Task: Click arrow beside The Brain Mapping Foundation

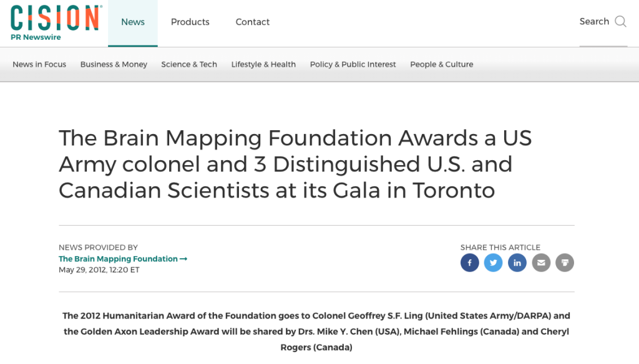Action: (x=183, y=259)
